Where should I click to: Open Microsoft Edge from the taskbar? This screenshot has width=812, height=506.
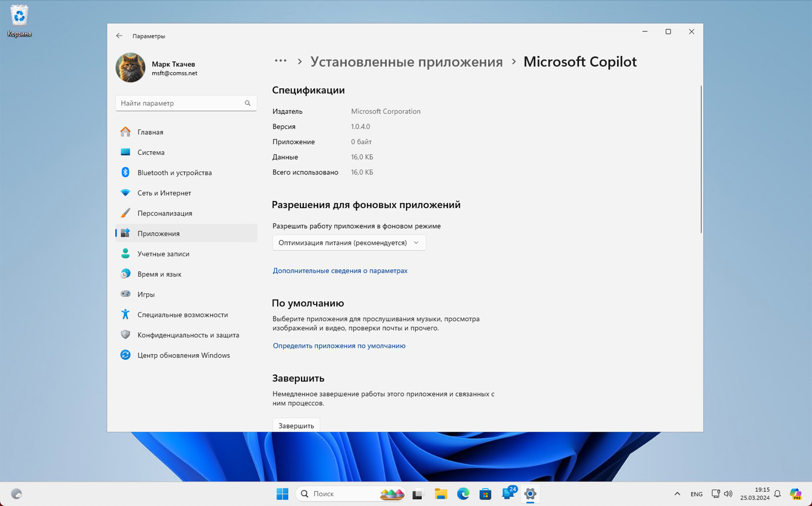[x=463, y=494]
